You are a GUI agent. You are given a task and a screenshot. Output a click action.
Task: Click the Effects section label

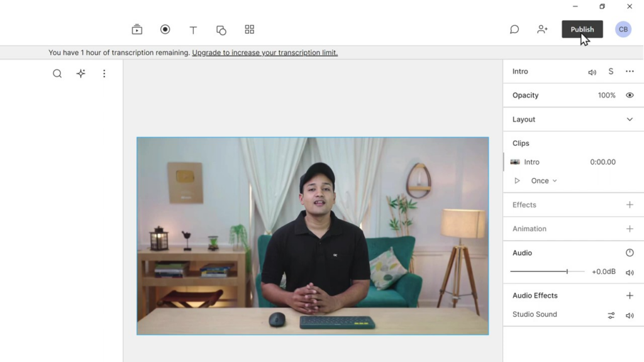click(524, 205)
